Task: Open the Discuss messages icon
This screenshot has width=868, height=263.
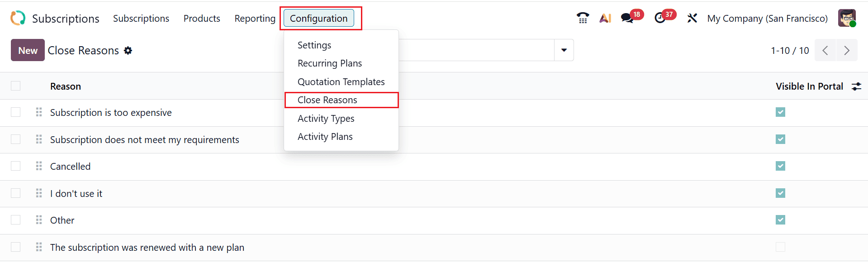Action: (x=627, y=19)
